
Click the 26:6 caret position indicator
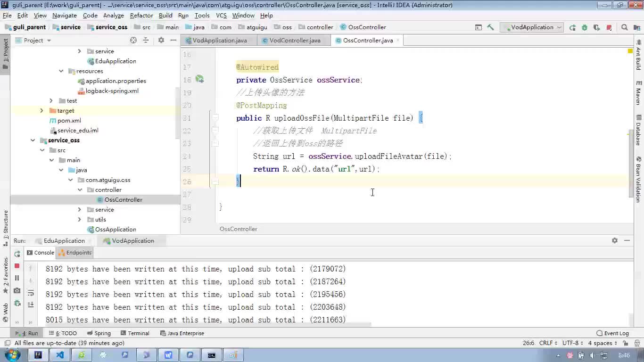(528, 343)
